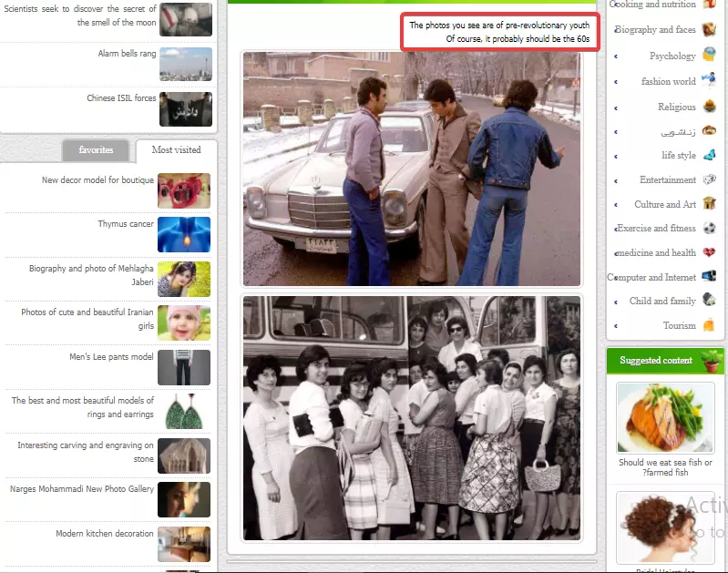Viewport: 728px width, 573px height.
Task: Click the green earrings thumbnail
Action: coord(184,412)
